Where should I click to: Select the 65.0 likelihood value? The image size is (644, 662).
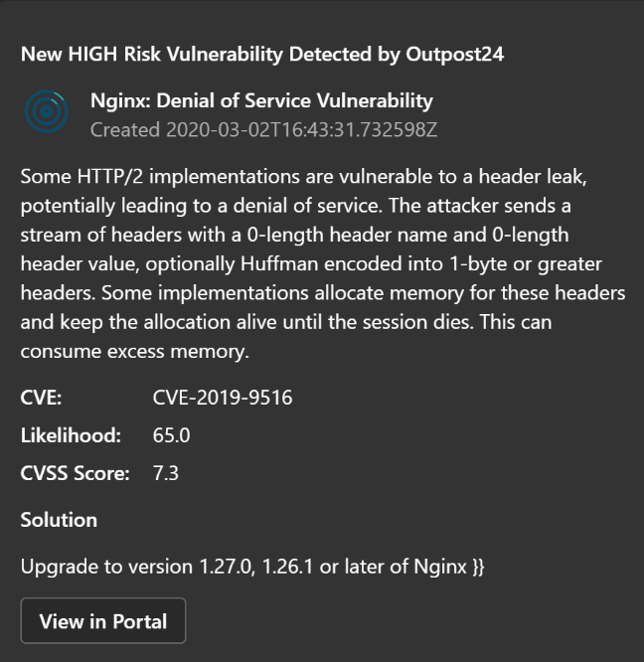(171, 435)
